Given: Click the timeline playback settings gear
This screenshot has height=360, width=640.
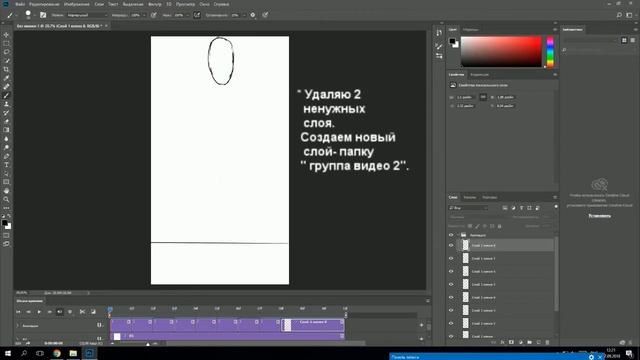Looking at the screenshot, I should (70, 312).
